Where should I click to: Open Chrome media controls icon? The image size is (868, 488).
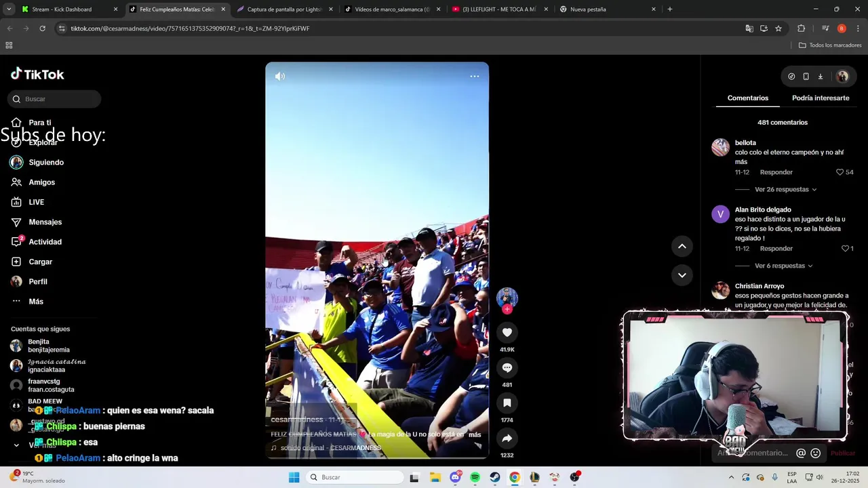825,28
